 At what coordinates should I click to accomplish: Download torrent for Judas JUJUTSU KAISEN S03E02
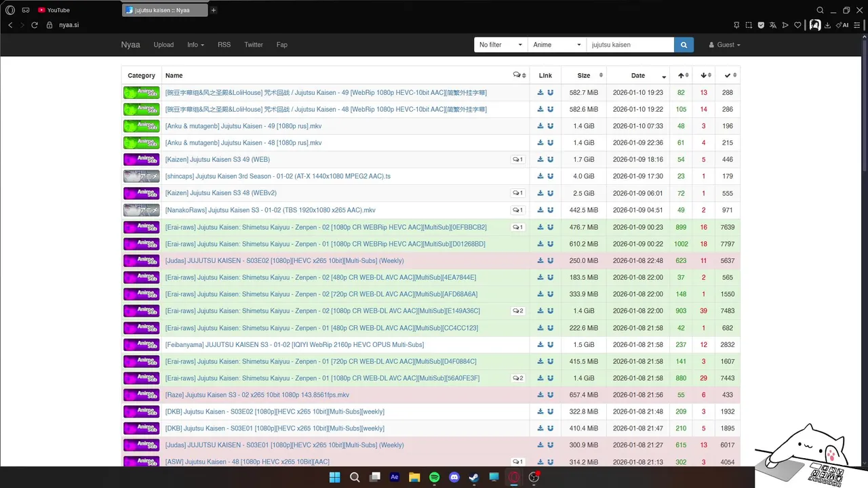540,260
